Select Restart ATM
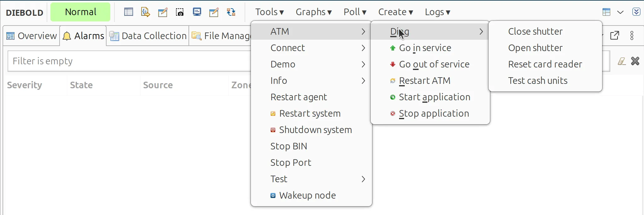 [430, 81]
